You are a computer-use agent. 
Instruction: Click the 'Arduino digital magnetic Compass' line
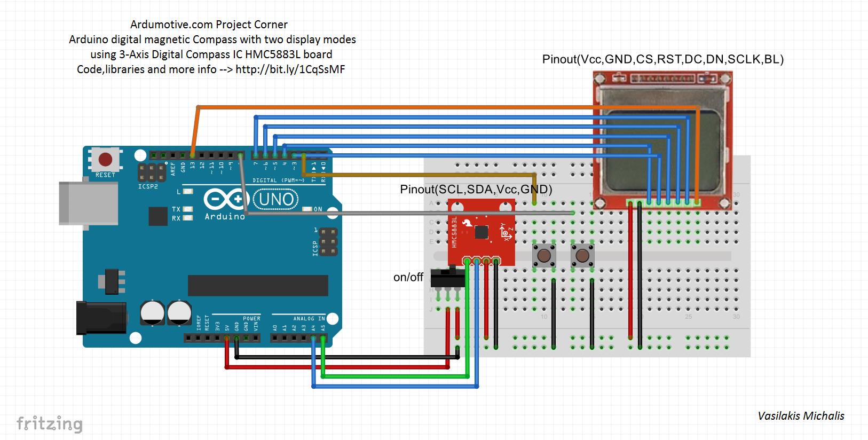tap(212, 40)
